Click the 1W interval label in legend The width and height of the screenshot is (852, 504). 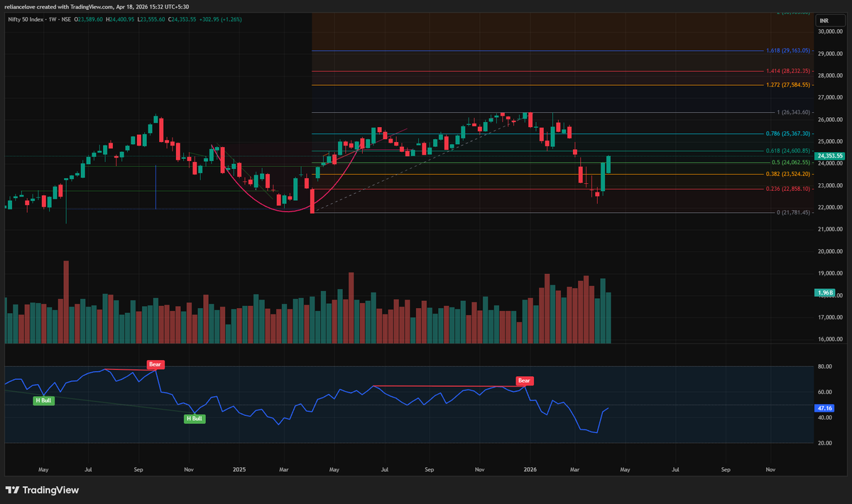(x=54, y=19)
